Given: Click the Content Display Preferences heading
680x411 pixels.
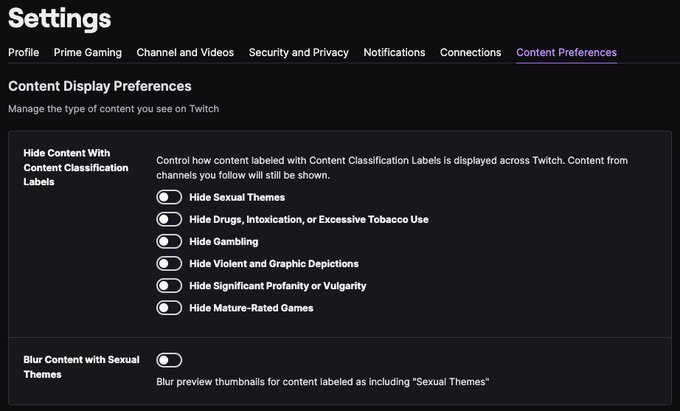Looking at the screenshot, I should pyautogui.click(x=100, y=86).
